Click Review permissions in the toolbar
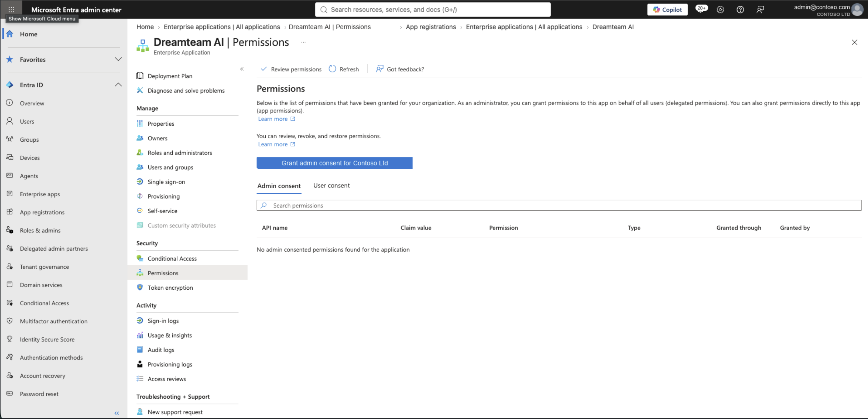This screenshot has width=868, height=419. (291, 69)
